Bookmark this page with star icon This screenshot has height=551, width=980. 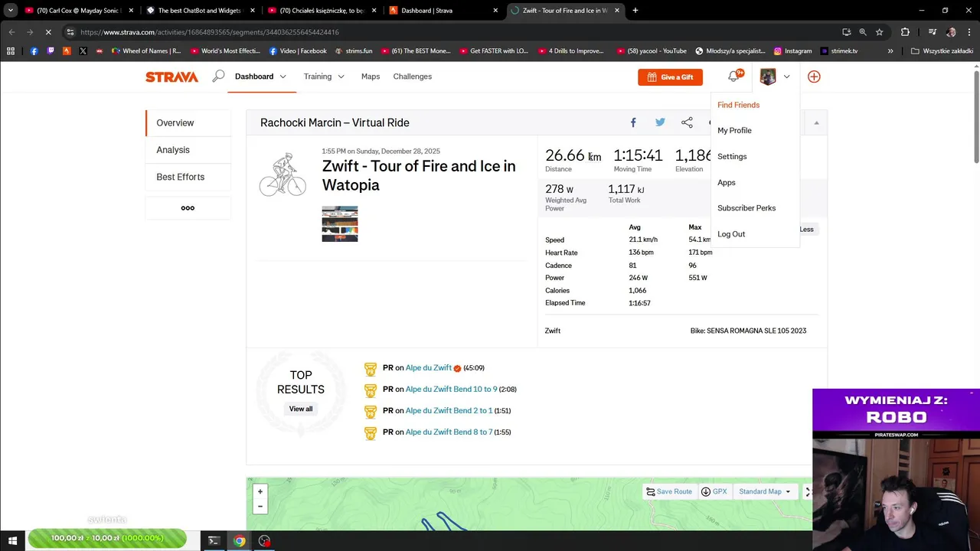click(879, 32)
